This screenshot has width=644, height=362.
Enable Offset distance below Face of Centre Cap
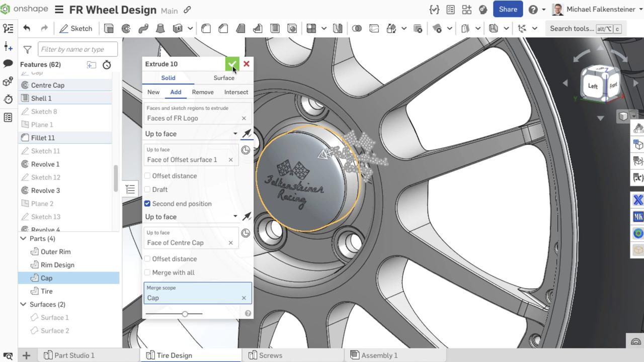147,259
